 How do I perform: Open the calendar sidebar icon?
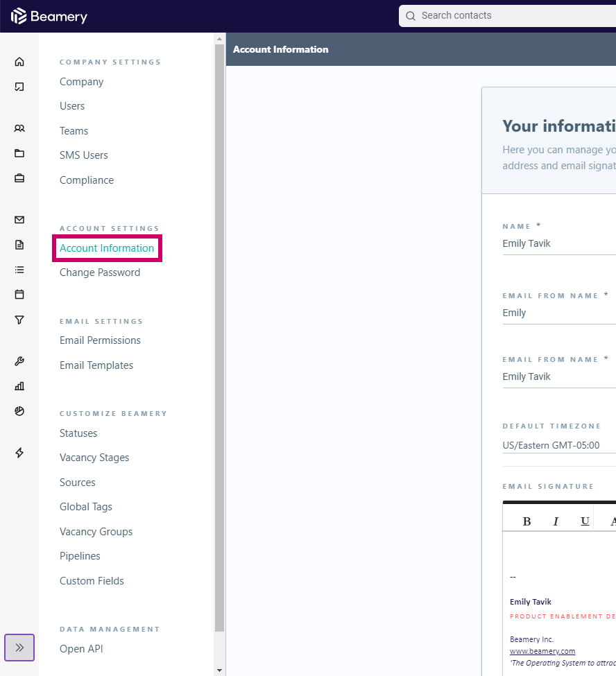click(x=19, y=295)
